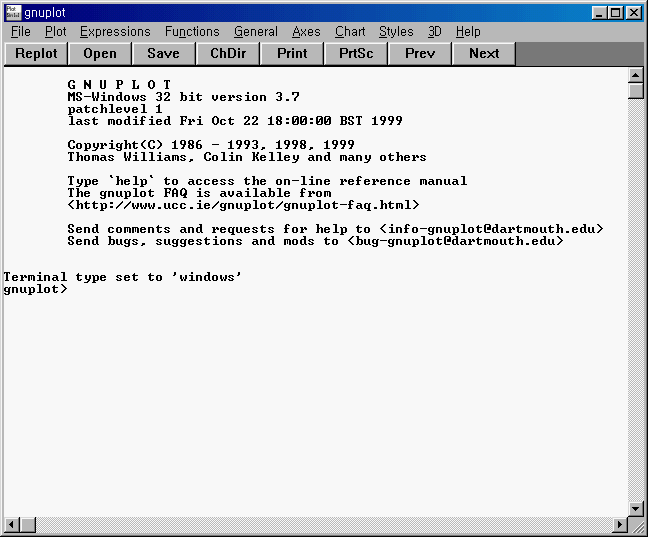Click the bug-gnuplot@dartmouth.edu address
648x537 pixels.
click(455, 241)
